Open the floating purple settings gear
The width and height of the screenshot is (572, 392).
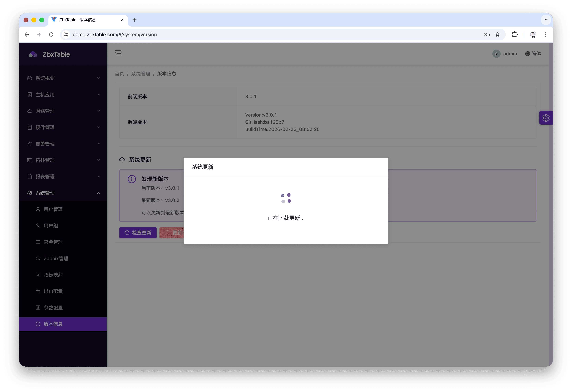pyautogui.click(x=546, y=118)
